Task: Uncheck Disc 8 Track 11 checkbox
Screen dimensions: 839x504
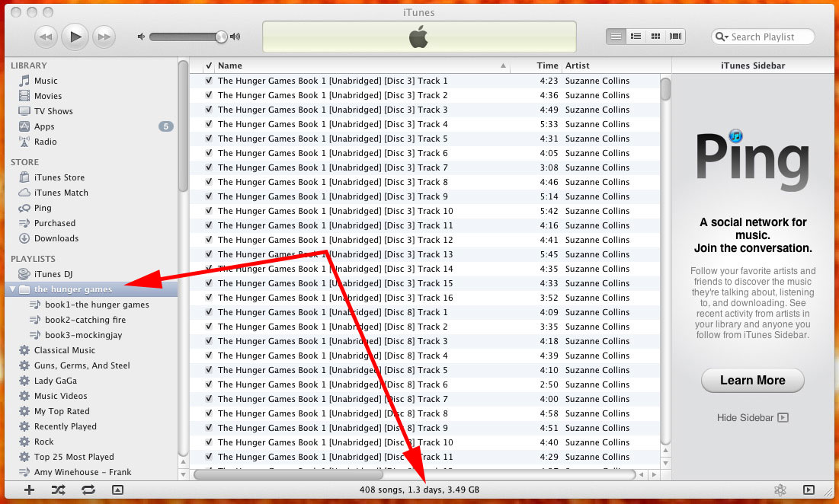Action: (209, 457)
